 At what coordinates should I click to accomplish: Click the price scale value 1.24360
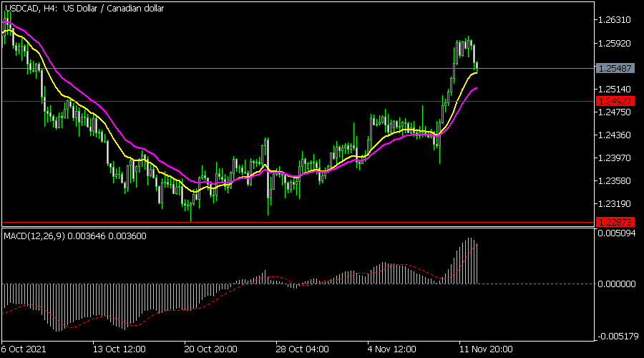coord(615,135)
